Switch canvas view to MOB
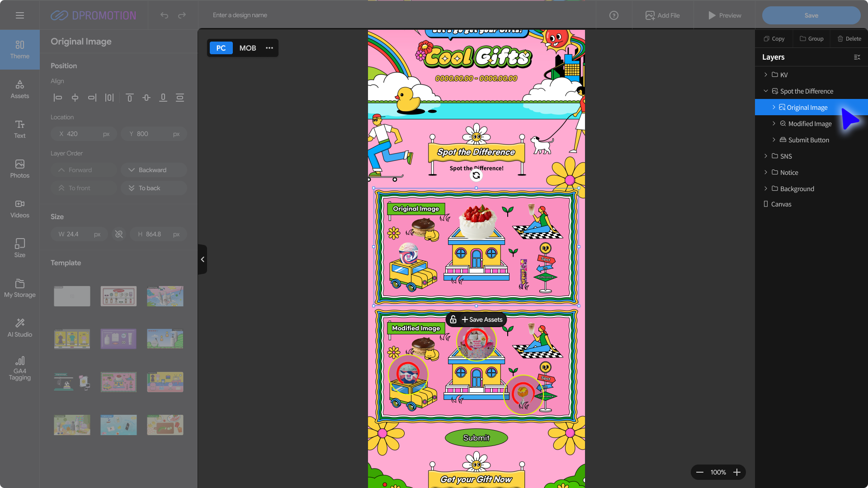The image size is (868, 488). pos(247,48)
